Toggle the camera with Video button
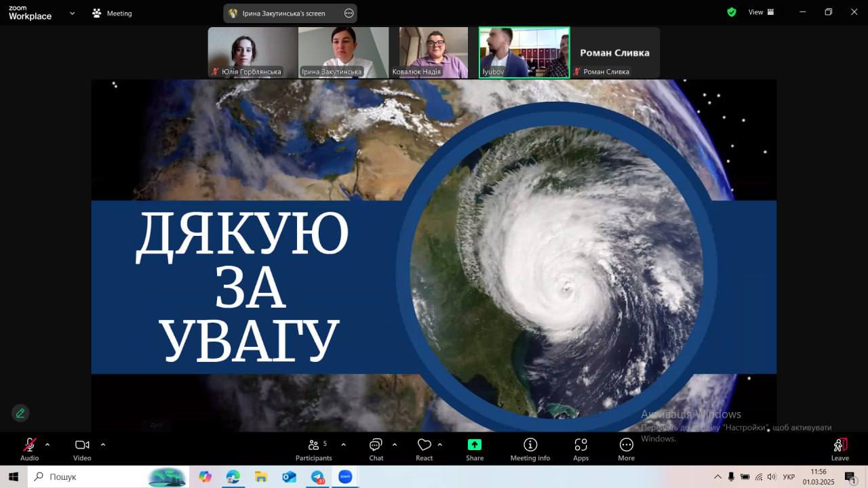868x488 pixels. [82, 449]
